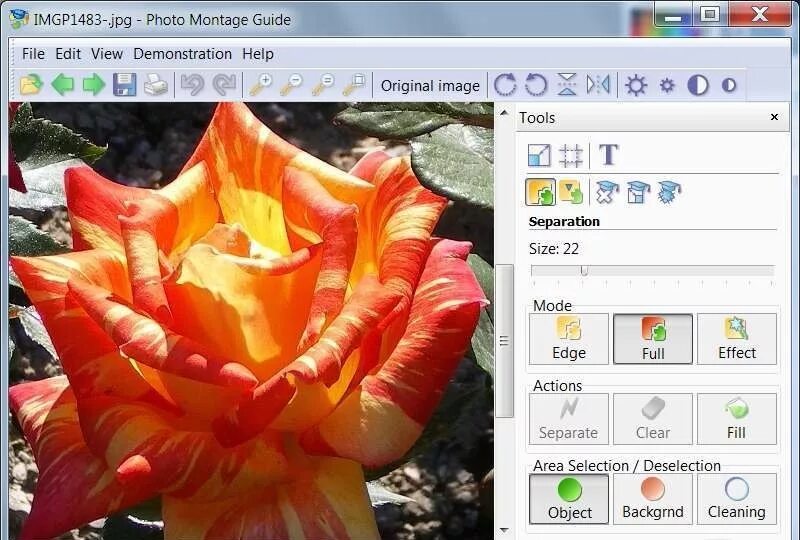Increase contrast with the large half-circle icon
The image size is (800, 540).
tap(698, 85)
